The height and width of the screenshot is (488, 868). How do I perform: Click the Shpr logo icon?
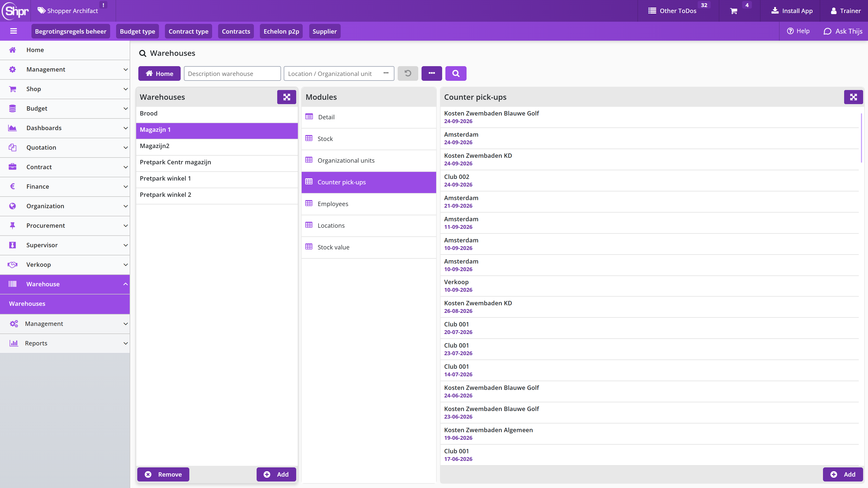click(15, 11)
